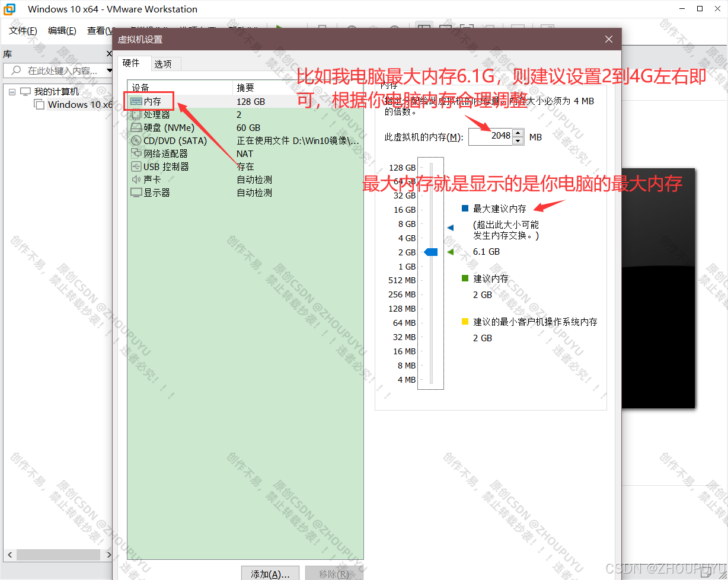Image resolution: width=728 pixels, height=580 pixels.
Task: Close the 库 library panel
Action: [108, 54]
